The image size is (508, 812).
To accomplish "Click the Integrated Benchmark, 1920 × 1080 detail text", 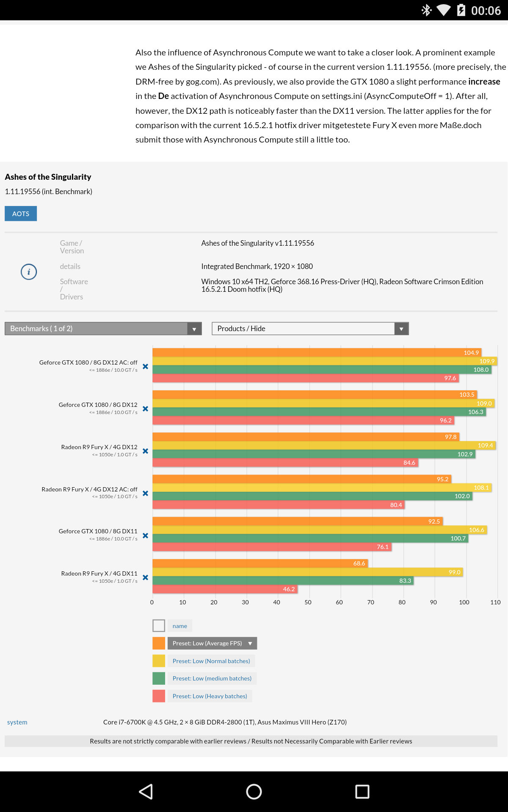I will [x=257, y=266].
